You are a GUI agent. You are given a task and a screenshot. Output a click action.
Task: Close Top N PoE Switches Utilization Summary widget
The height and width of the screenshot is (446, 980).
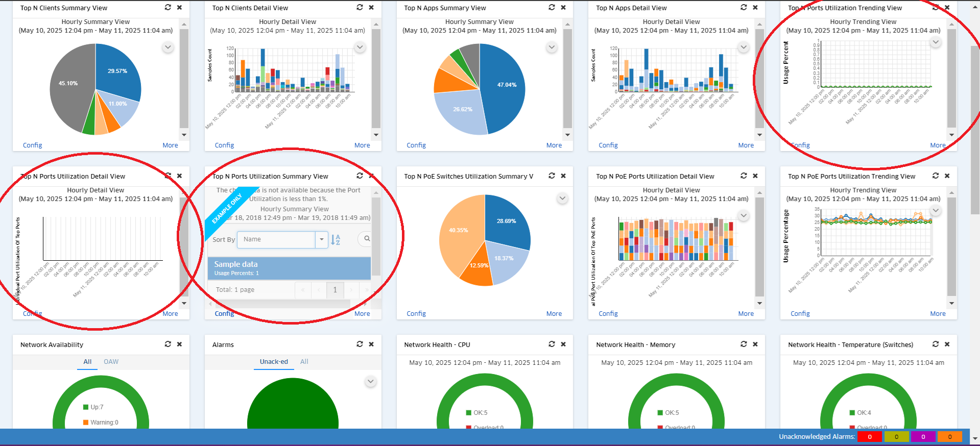click(563, 176)
